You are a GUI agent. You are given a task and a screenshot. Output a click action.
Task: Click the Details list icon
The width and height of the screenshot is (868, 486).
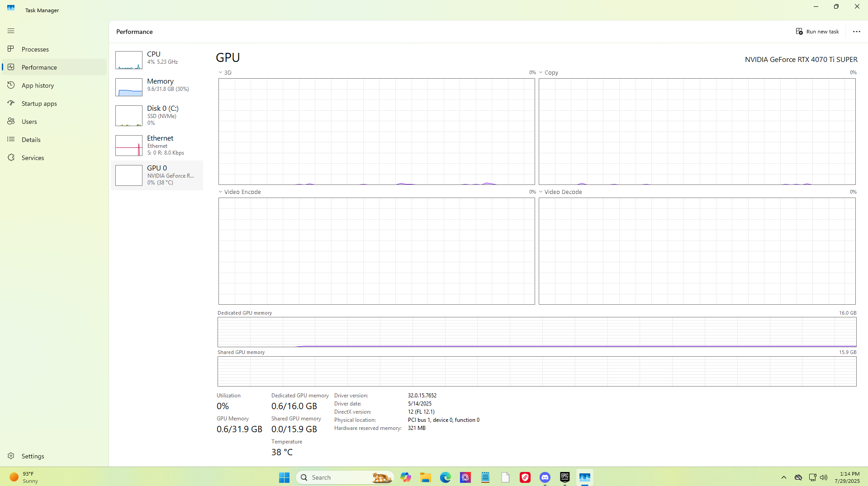[x=11, y=139]
